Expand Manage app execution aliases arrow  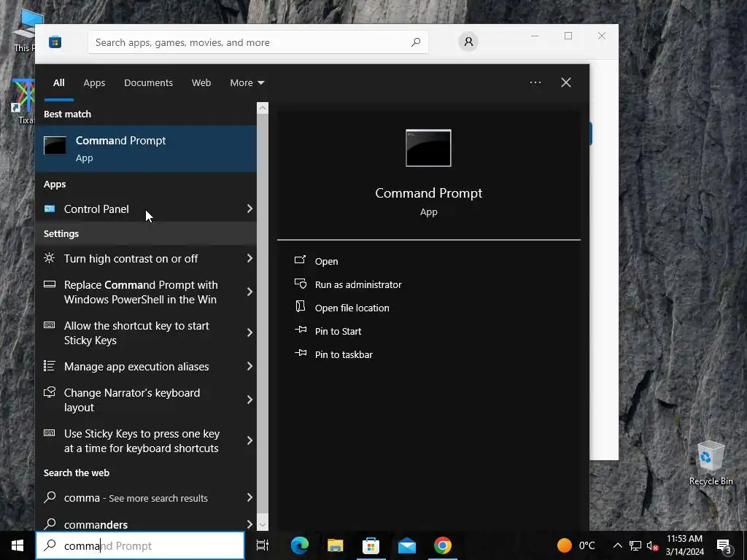(249, 366)
